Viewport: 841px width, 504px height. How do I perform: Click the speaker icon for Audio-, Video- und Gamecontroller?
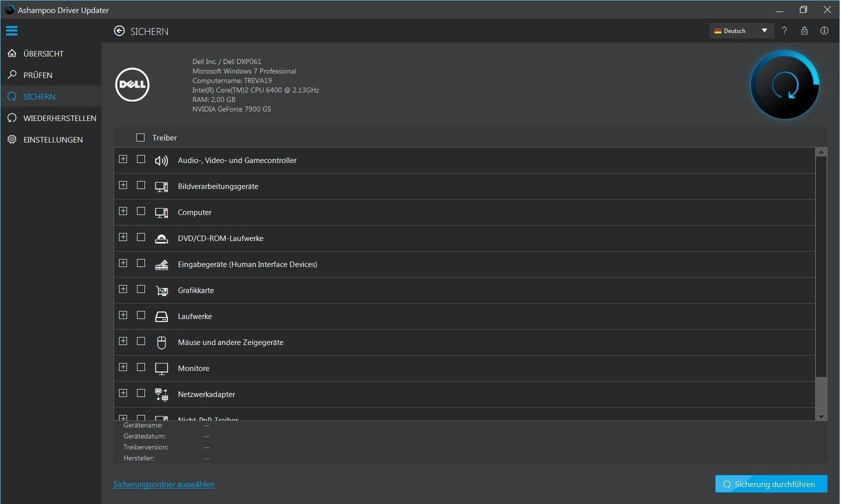[161, 160]
